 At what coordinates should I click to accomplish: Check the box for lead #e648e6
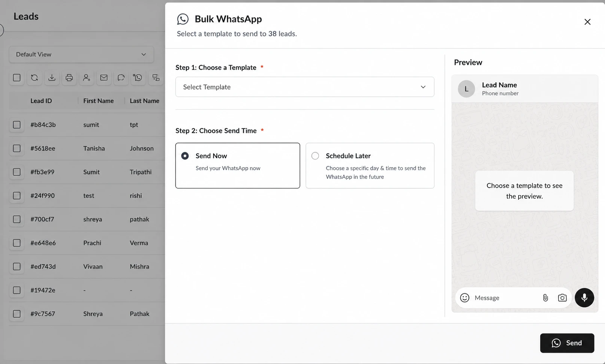[x=17, y=243]
